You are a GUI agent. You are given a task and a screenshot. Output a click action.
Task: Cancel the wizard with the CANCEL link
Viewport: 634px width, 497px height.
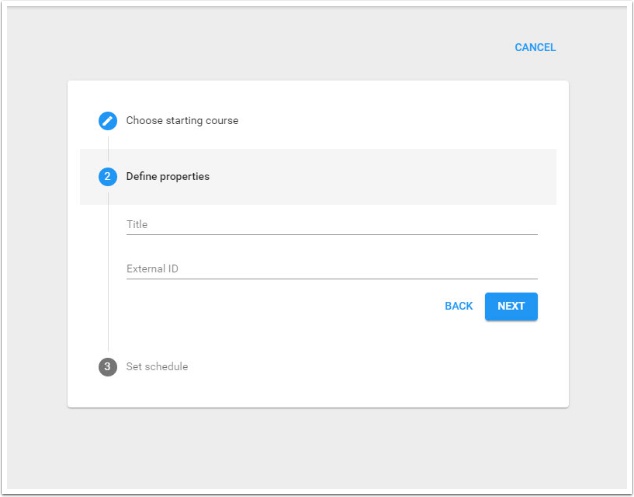coord(535,47)
